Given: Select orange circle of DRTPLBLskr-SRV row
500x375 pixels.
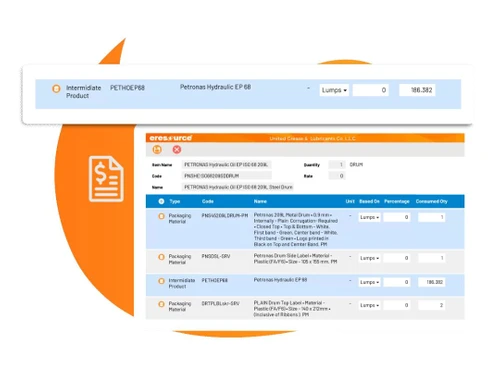Looking at the screenshot, I should (x=161, y=304).
